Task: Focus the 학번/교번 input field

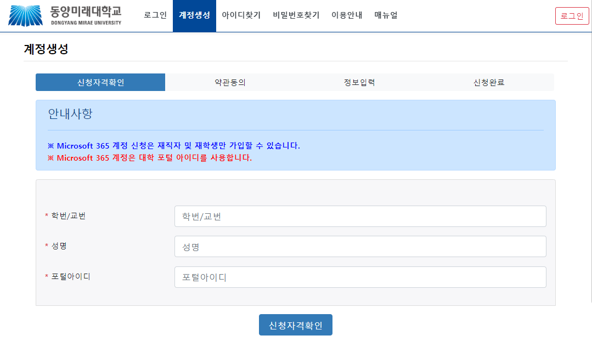Action: click(360, 216)
